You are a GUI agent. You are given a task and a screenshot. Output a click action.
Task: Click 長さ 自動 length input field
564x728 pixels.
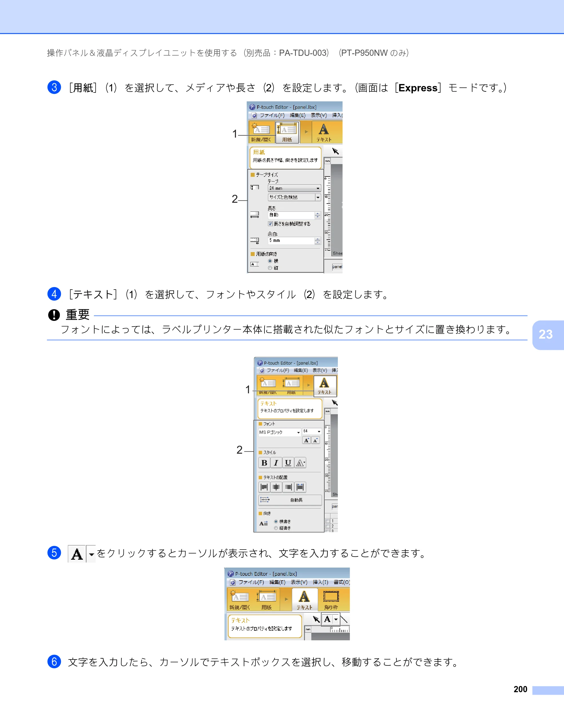click(291, 215)
